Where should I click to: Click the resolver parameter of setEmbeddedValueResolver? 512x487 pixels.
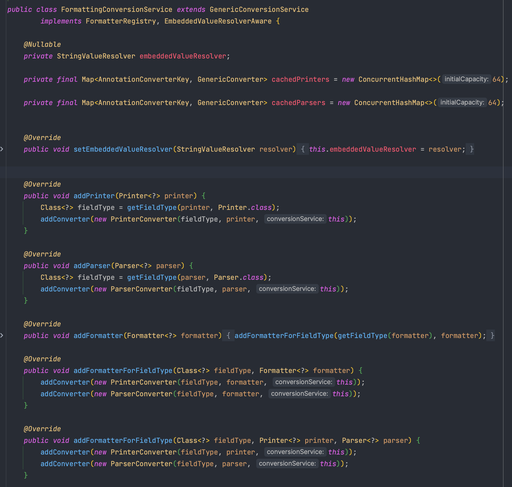(x=275, y=149)
